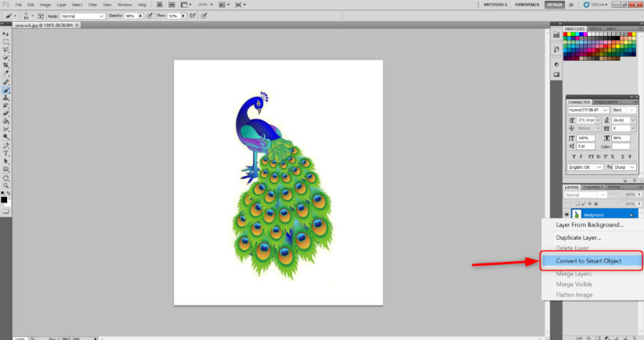Click the foreground color black swatch

pos(4,200)
